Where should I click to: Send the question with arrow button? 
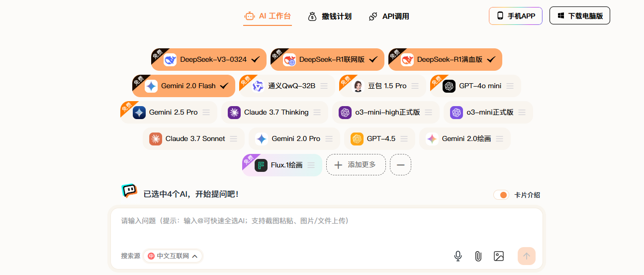[527, 256]
